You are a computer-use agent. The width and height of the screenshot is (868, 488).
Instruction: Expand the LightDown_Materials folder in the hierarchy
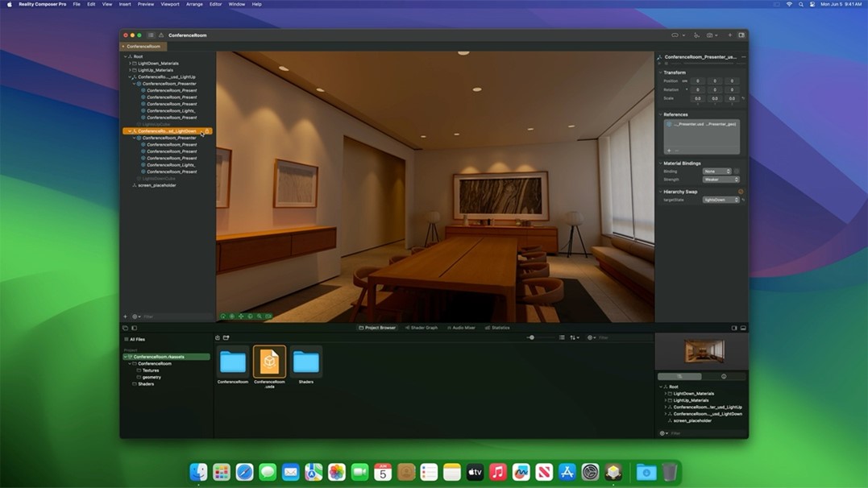point(130,64)
